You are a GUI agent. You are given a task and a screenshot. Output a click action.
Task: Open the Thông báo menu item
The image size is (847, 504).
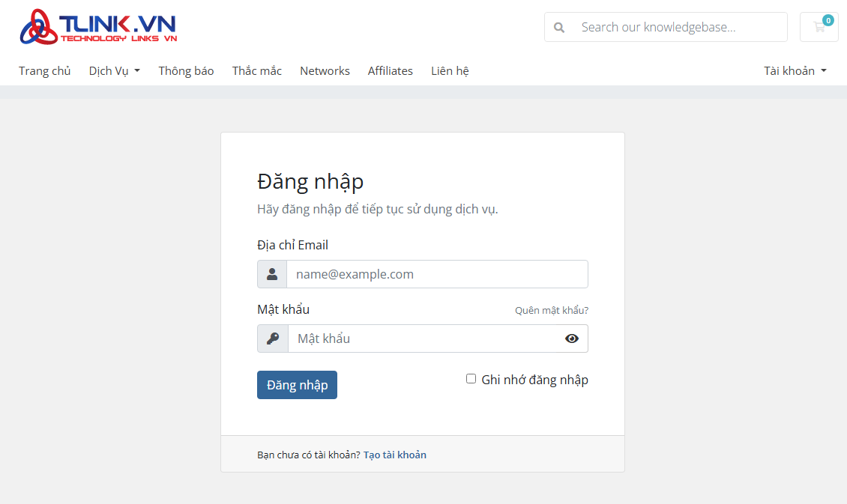click(x=186, y=71)
